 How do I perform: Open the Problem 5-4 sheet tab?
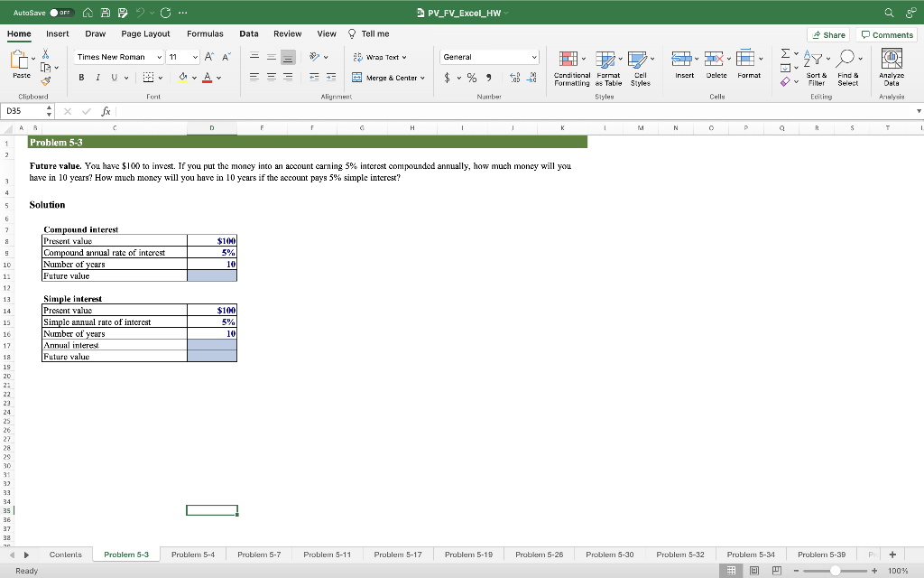(x=193, y=555)
